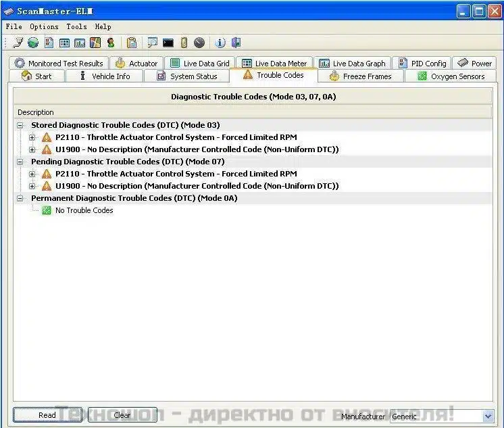Viewport: 504px width, 428px height.
Task: Click the green globe toolbar icon
Action: pos(33,43)
